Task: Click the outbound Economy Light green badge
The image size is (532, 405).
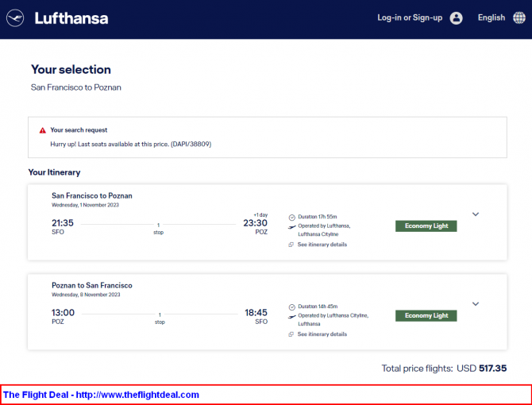Action: click(x=426, y=226)
